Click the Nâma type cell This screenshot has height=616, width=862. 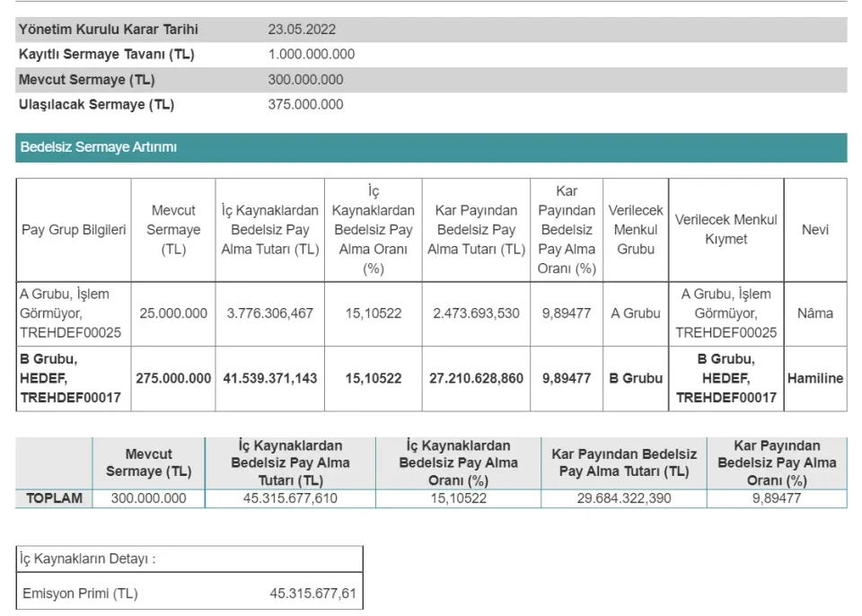coord(814,313)
